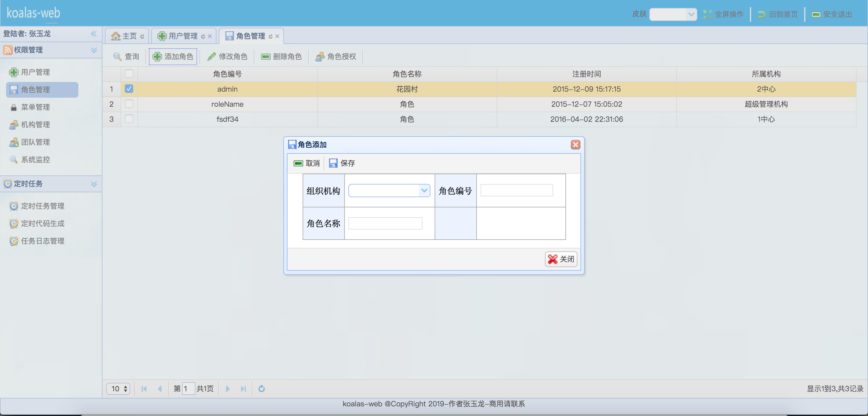Collapse the left sidebar with double-chevron

(94, 34)
